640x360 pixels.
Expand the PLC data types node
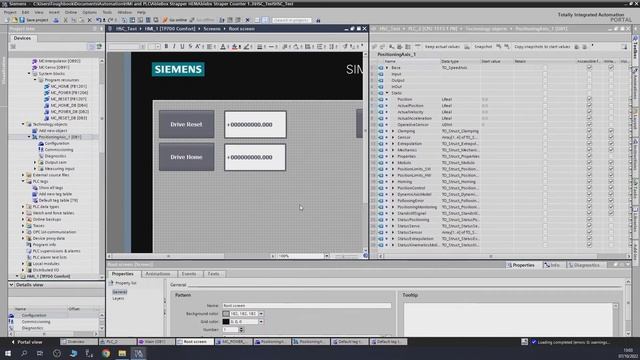point(23,207)
